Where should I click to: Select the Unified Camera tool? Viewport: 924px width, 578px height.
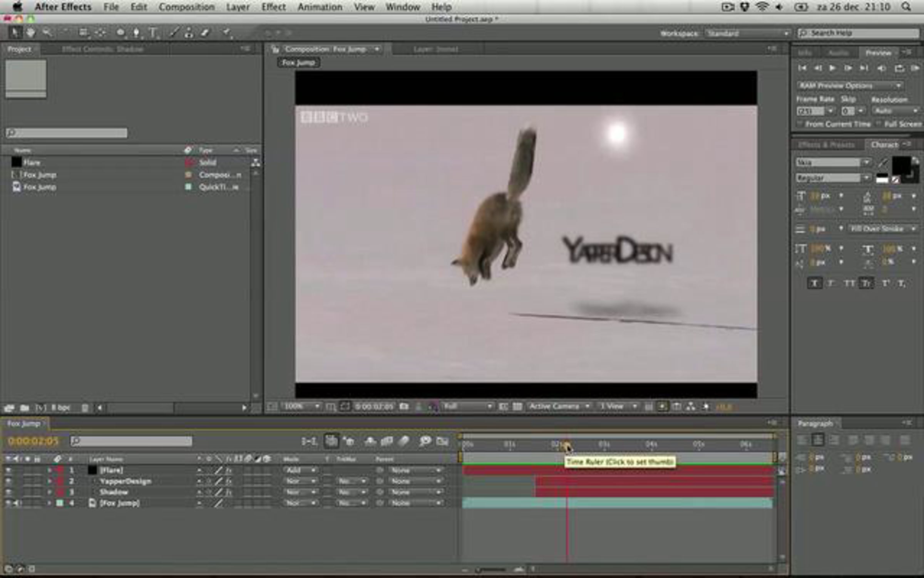click(x=83, y=33)
